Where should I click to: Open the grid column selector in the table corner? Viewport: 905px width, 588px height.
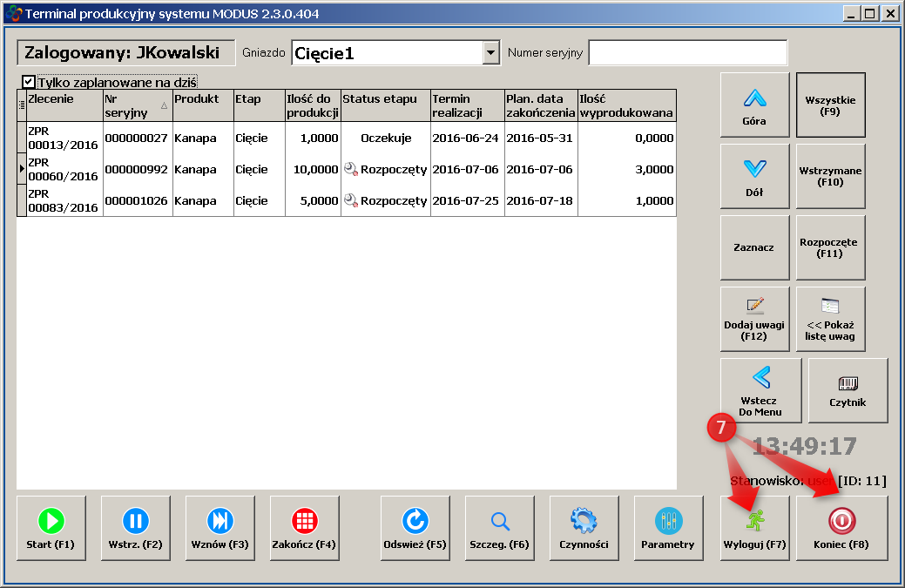click(22, 105)
